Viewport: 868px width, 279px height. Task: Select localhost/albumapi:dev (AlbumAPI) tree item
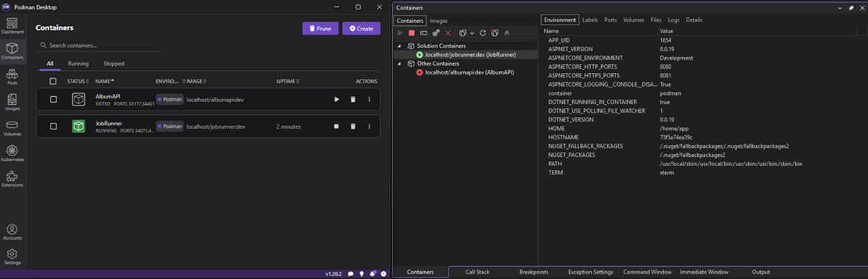(x=469, y=72)
